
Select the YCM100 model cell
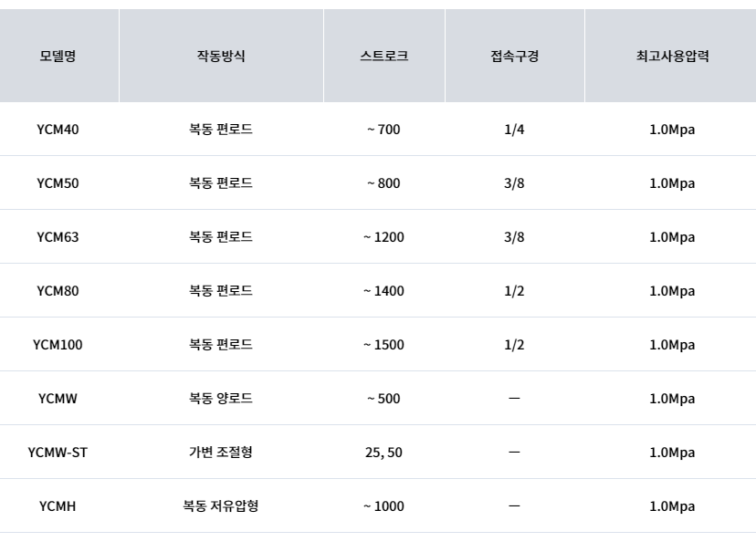[58, 345]
